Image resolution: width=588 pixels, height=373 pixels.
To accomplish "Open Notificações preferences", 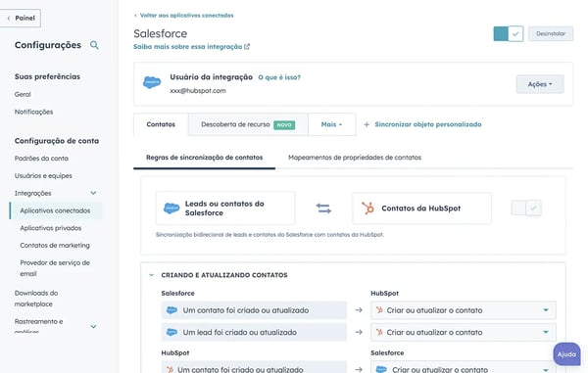I will coord(33,112).
